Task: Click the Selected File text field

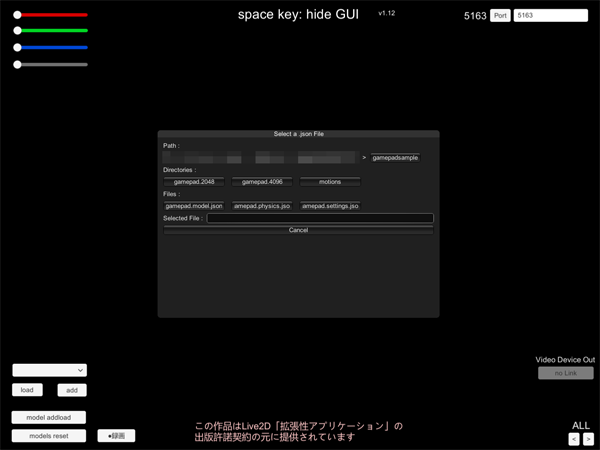Action: tap(320, 218)
